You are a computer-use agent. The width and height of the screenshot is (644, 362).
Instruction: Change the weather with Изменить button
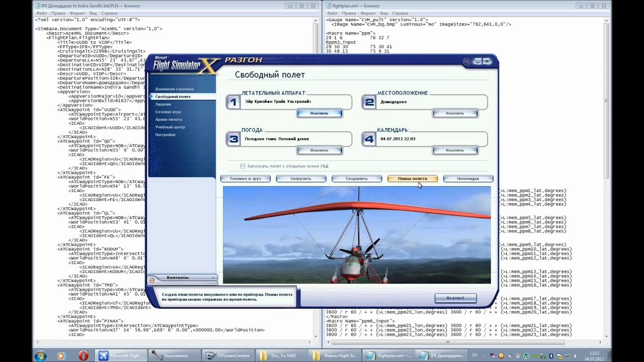coord(319,150)
